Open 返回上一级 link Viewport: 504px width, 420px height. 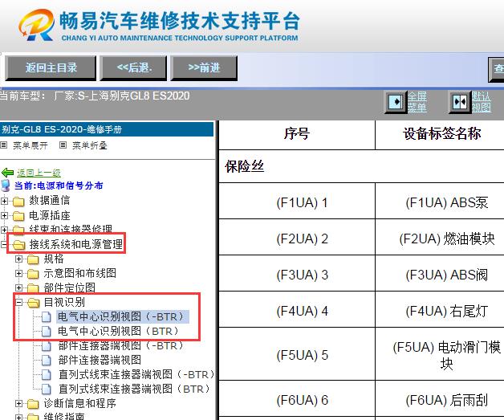coord(39,173)
